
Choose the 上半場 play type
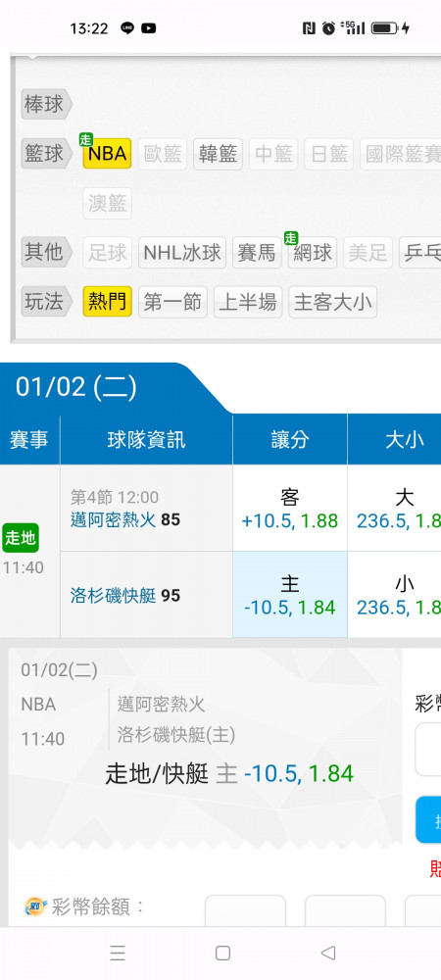click(x=248, y=302)
